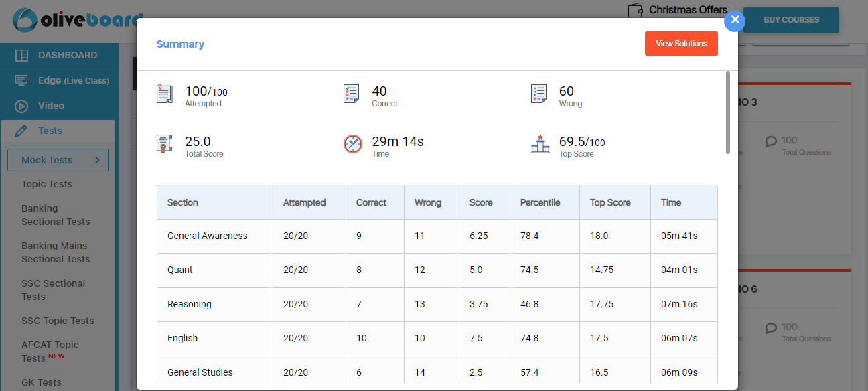
Task: Click the General Awareness row label
Action: tap(208, 236)
